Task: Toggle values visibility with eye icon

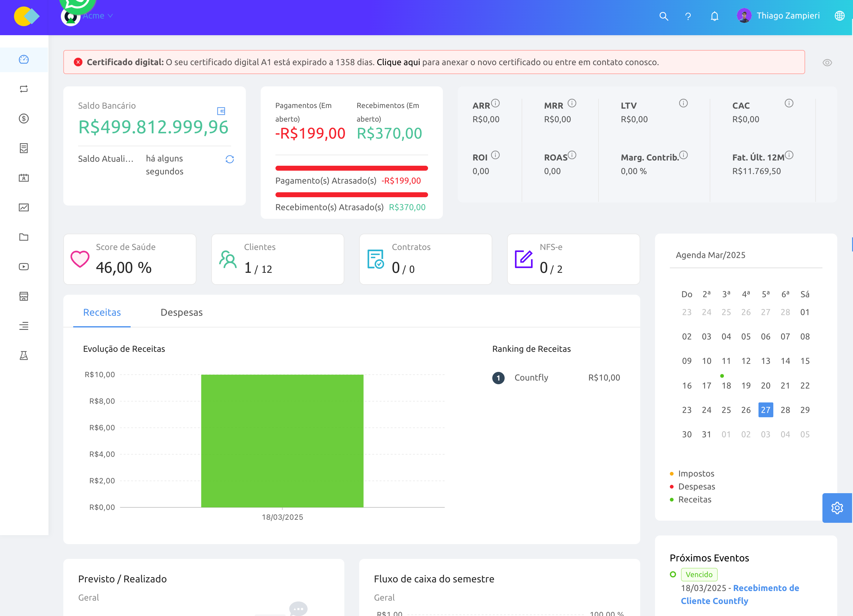Action: [x=827, y=63]
